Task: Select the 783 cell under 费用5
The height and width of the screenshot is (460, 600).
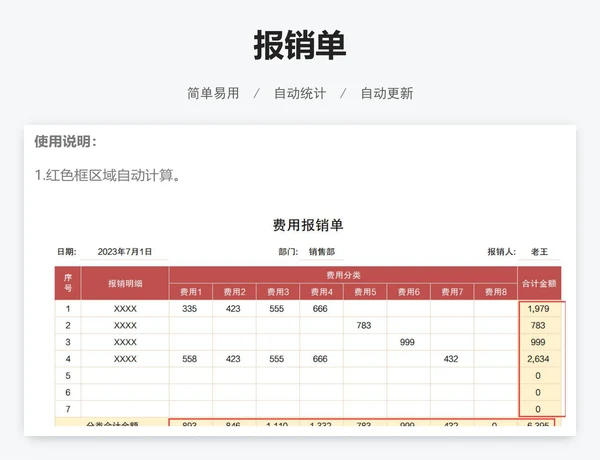Action: [x=365, y=325]
